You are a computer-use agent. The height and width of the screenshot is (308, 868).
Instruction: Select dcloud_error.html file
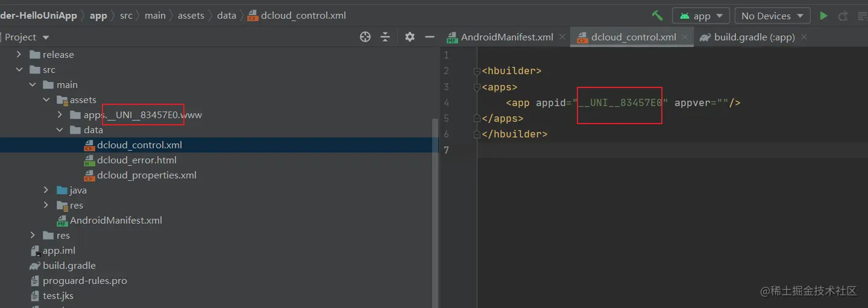coord(137,160)
